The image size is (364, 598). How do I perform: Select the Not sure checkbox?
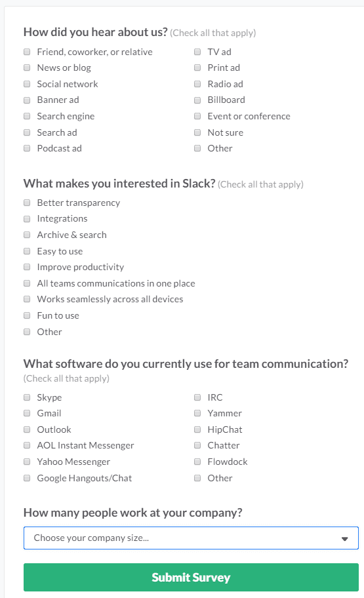197,132
